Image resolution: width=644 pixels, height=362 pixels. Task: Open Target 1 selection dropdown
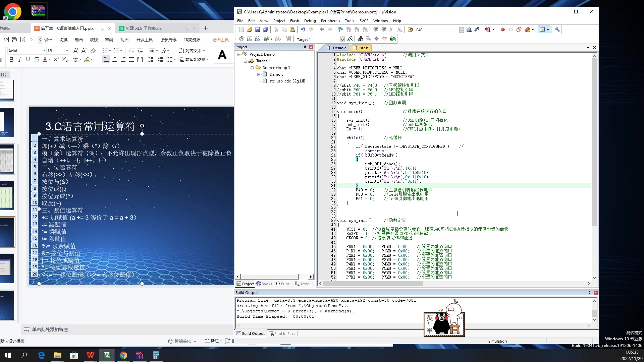342,39
